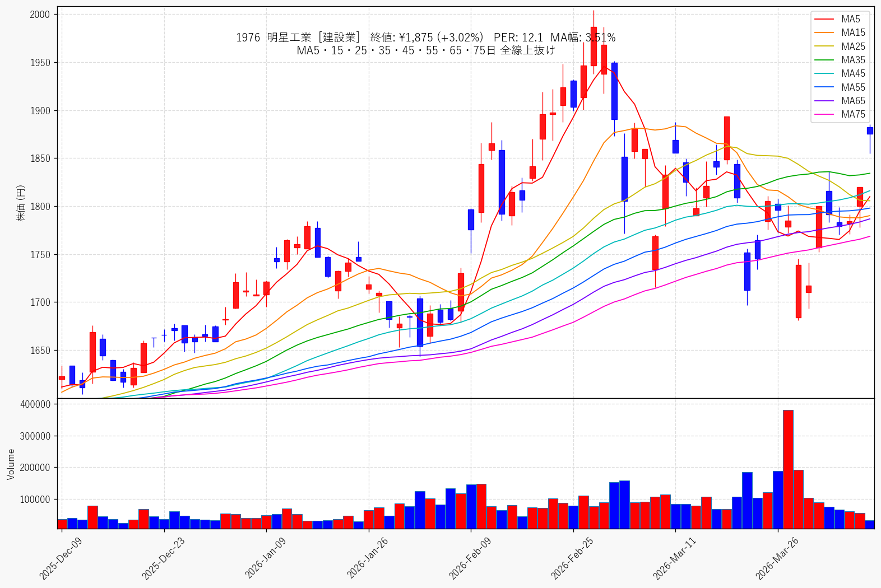Click the 株価 (円) axis title

(x=21, y=203)
